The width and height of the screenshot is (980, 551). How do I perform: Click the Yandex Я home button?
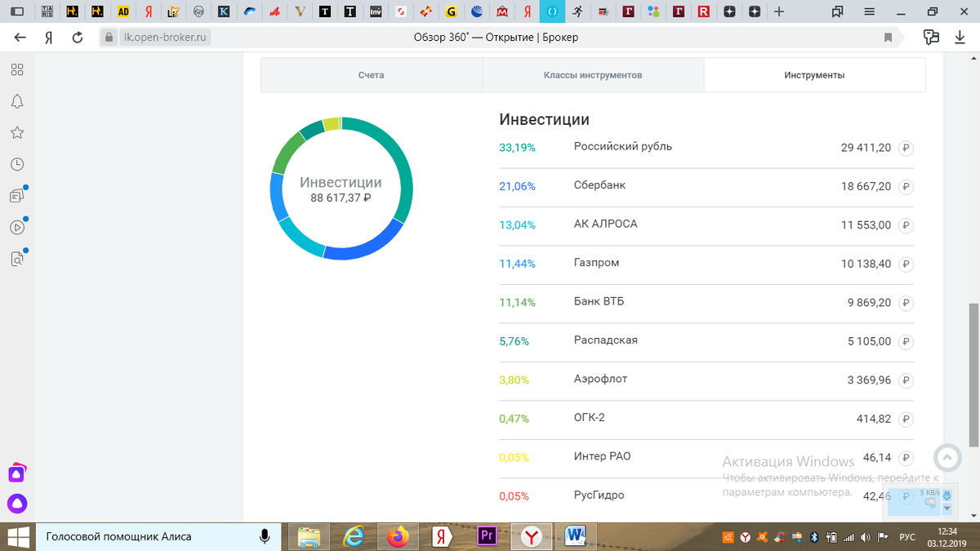pos(49,38)
